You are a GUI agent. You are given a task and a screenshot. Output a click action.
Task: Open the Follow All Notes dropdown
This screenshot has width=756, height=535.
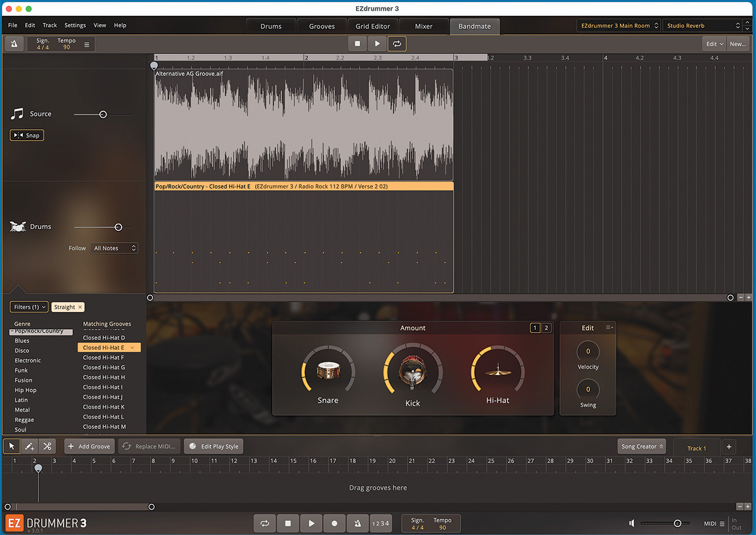tap(114, 248)
